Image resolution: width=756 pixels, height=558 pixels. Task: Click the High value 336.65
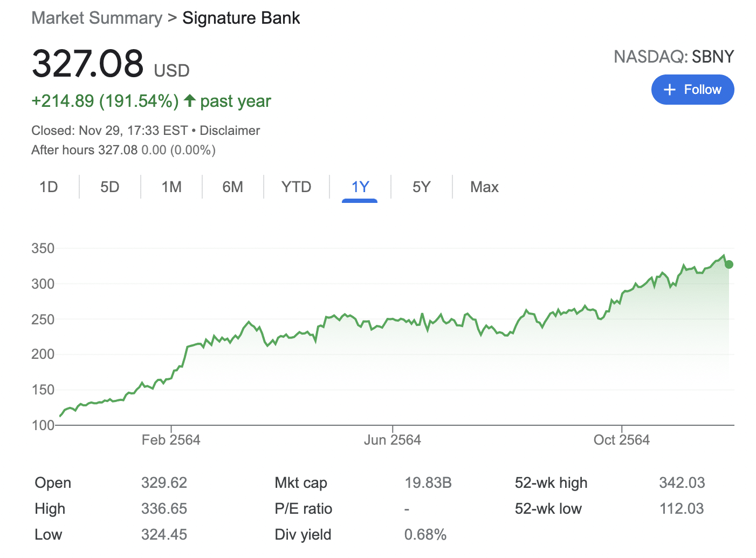[x=164, y=508]
